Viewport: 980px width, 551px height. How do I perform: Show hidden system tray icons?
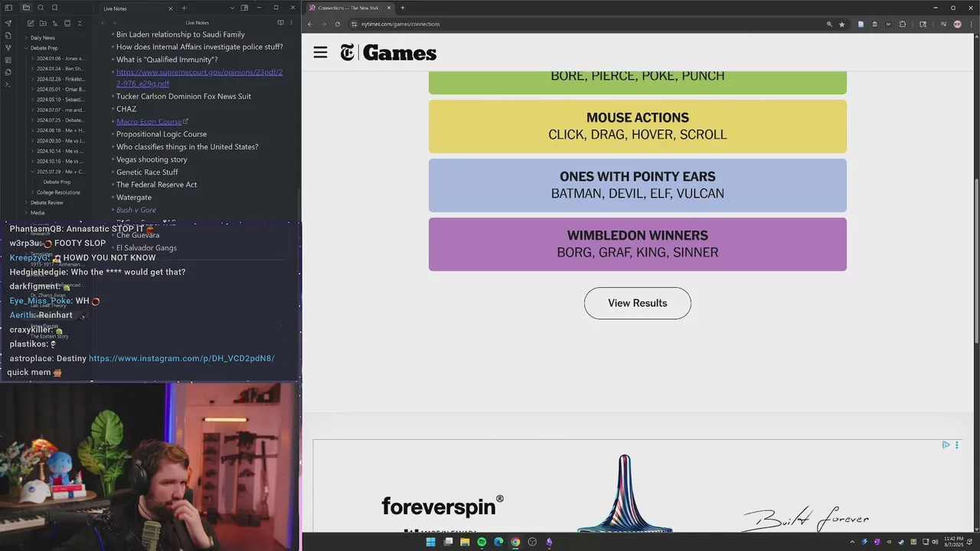pos(852,542)
